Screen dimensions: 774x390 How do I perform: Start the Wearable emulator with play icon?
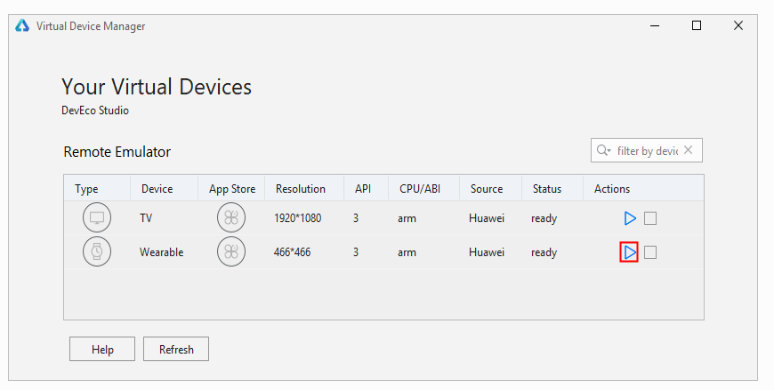[629, 252]
